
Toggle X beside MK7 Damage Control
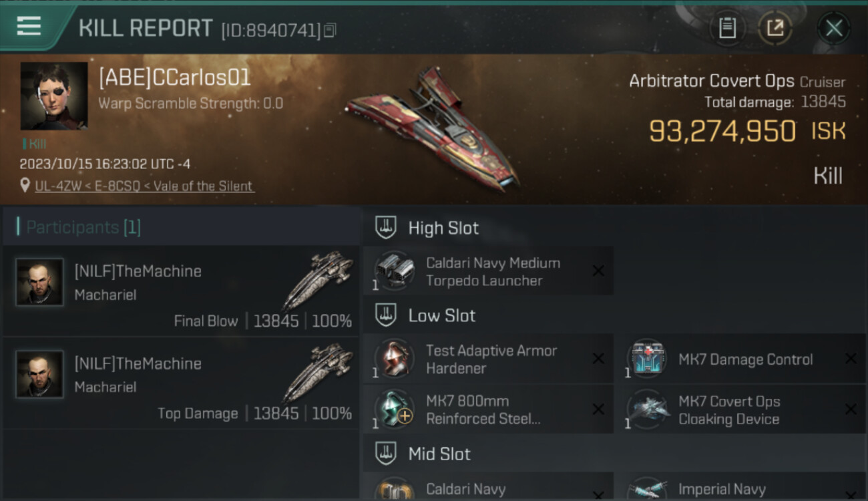851,359
